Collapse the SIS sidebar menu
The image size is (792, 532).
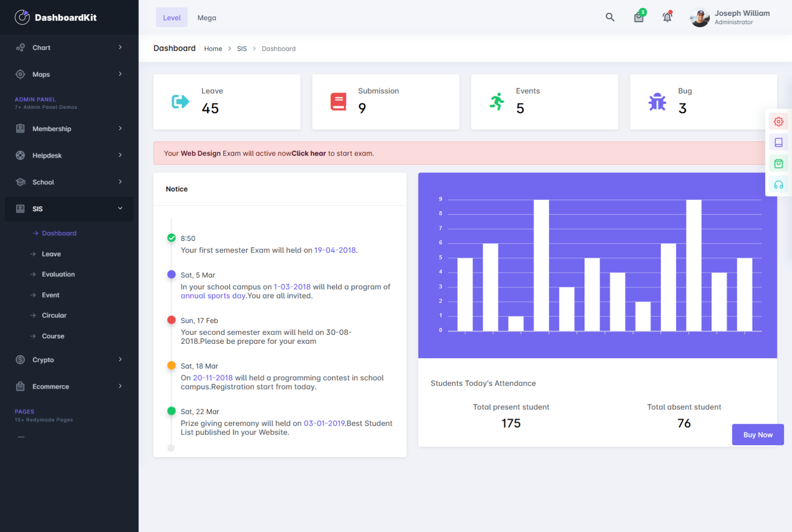coord(69,209)
